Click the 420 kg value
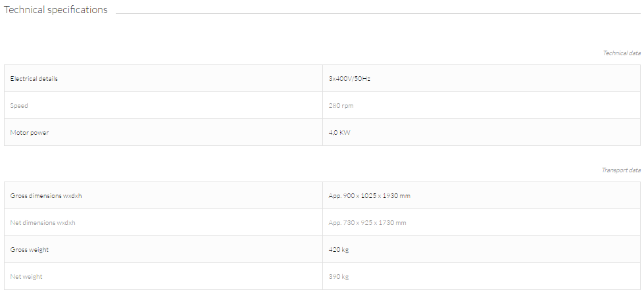The image size is (644, 292). [x=339, y=250]
